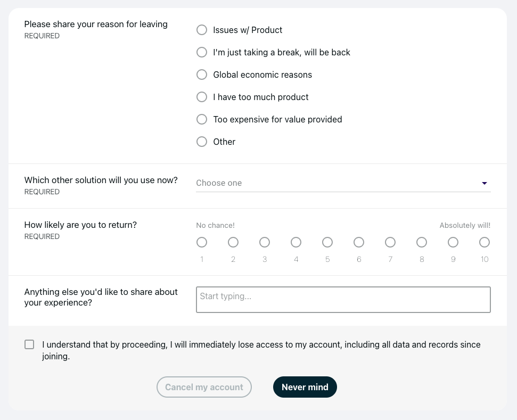
Task: Rate return likelihood as 1
Action: 202,243
